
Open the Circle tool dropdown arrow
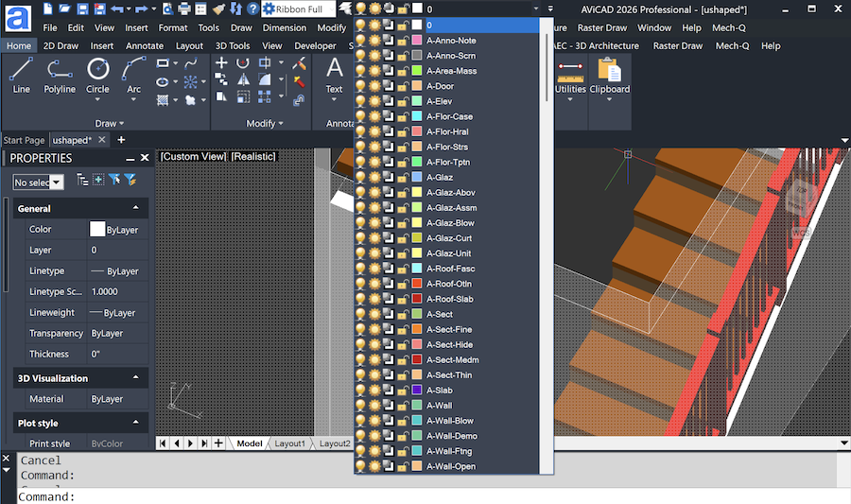click(97, 100)
